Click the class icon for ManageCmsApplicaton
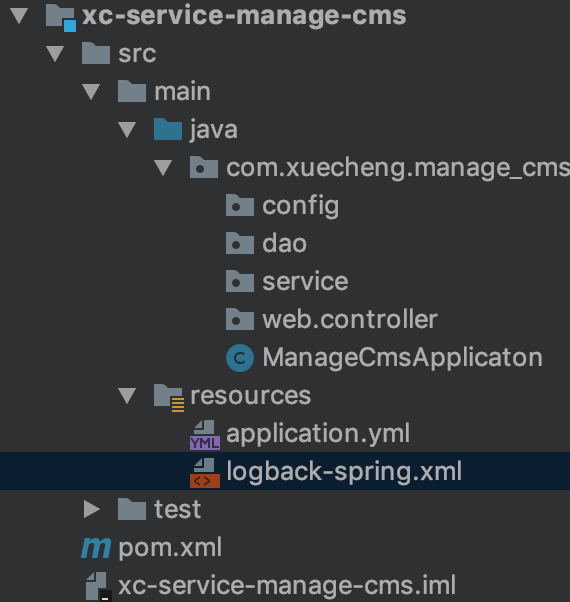The height and width of the screenshot is (602, 570). pos(240,358)
